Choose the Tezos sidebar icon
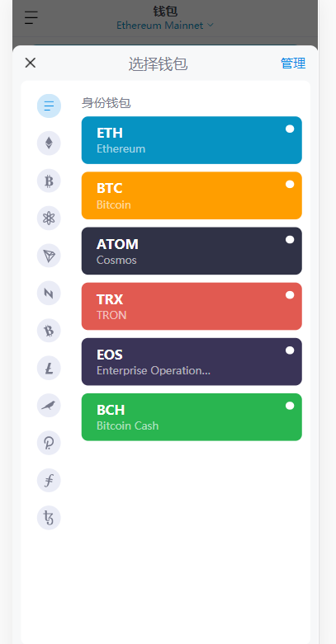This screenshot has height=644, width=336. point(49,518)
